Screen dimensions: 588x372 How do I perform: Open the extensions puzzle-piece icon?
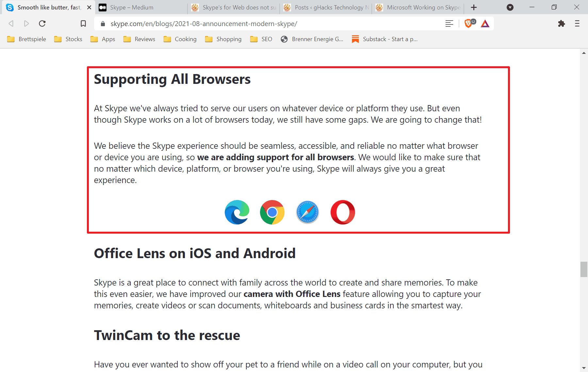(x=562, y=23)
